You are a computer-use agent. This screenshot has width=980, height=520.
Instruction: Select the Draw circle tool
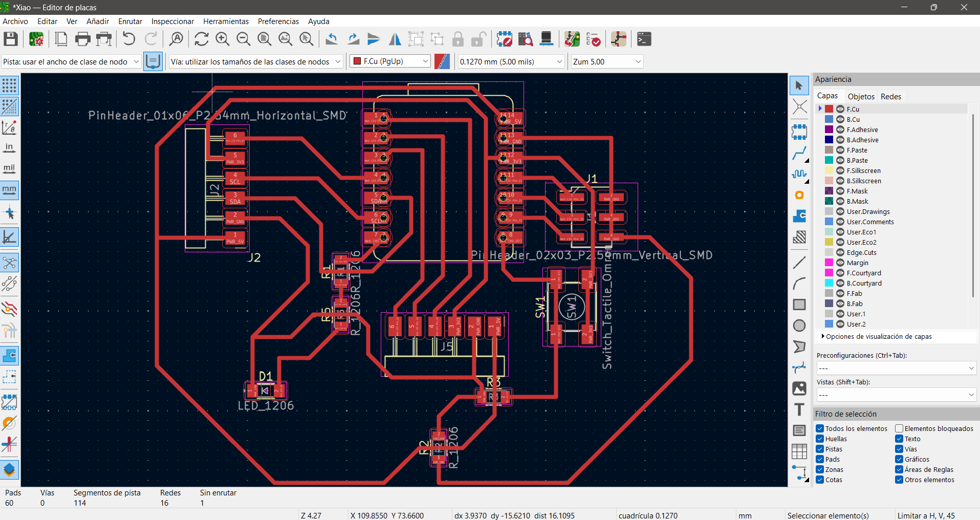(799, 326)
